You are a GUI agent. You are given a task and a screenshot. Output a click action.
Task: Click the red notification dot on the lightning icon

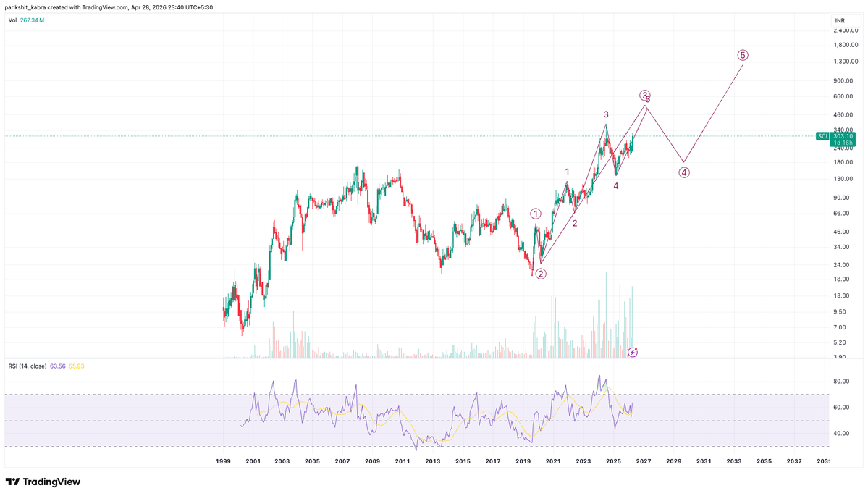click(x=636, y=348)
